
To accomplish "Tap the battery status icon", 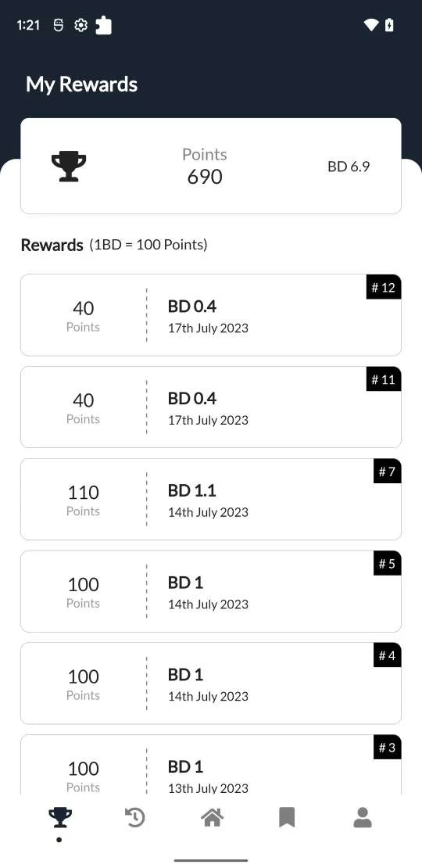I will (389, 26).
